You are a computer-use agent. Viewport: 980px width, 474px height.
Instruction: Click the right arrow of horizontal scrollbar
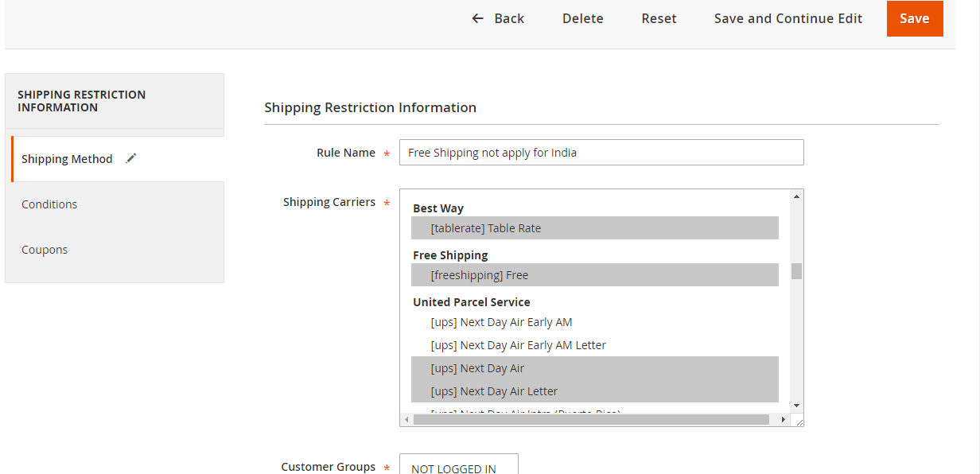783,419
